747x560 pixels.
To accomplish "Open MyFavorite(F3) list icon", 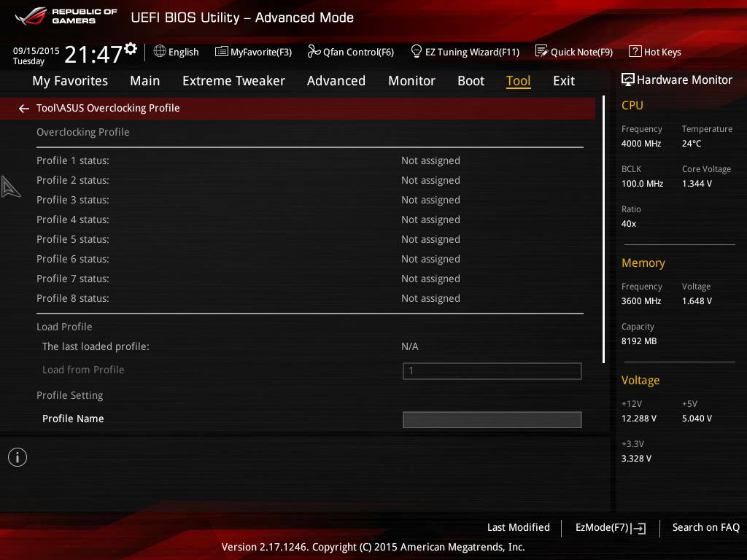I will 222,52.
